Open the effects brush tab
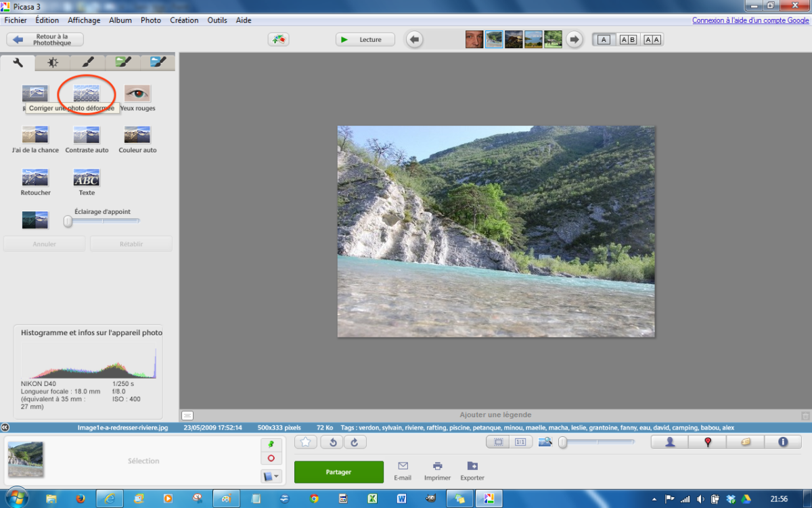The height and width of the screenshot is (508, 812). click(88, 62)
